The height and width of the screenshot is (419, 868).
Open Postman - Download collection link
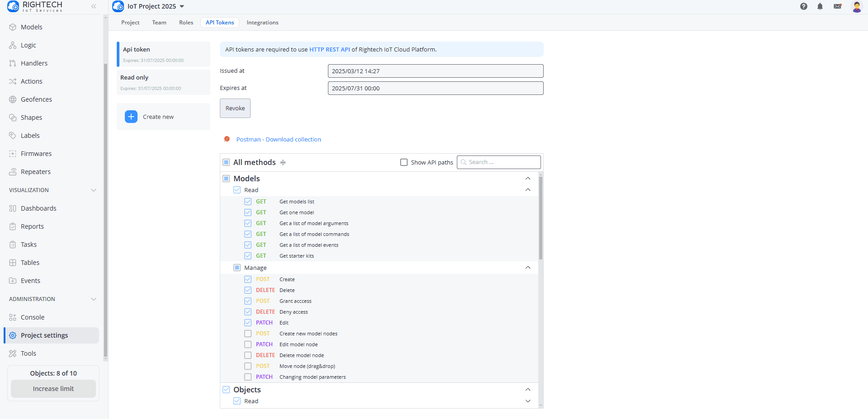278,140
